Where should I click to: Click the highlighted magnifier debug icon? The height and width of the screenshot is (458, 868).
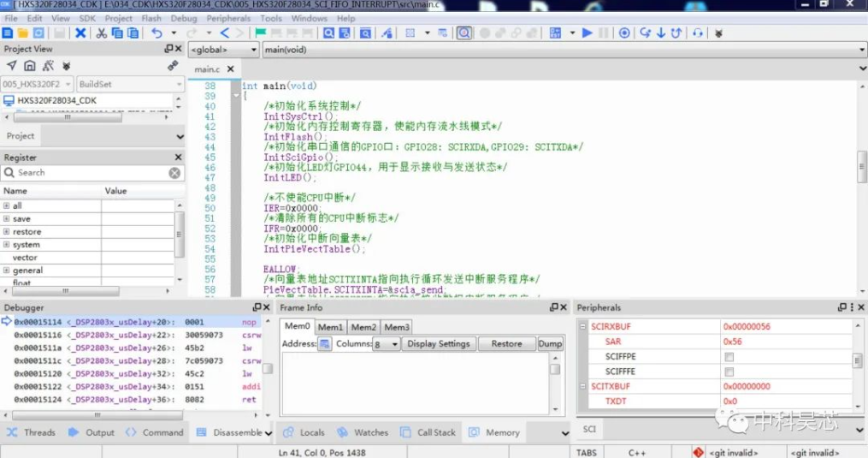[x=464, y=33]
